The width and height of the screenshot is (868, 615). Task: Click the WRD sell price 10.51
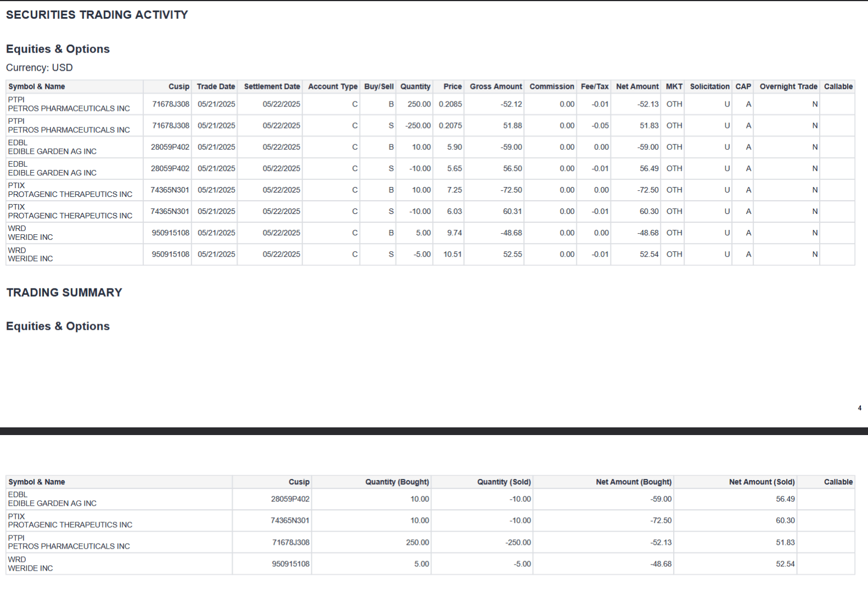coord(453,254)
